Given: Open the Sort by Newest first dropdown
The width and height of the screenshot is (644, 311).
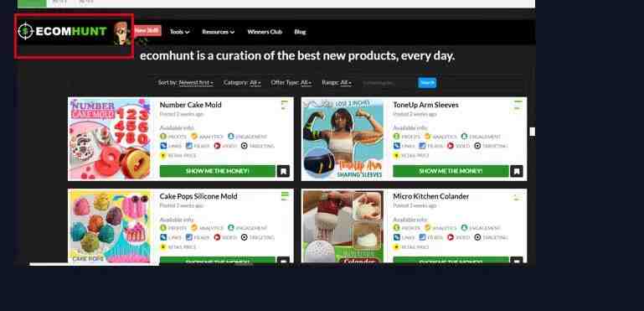Looking at the screenshot, I should 186,83.
